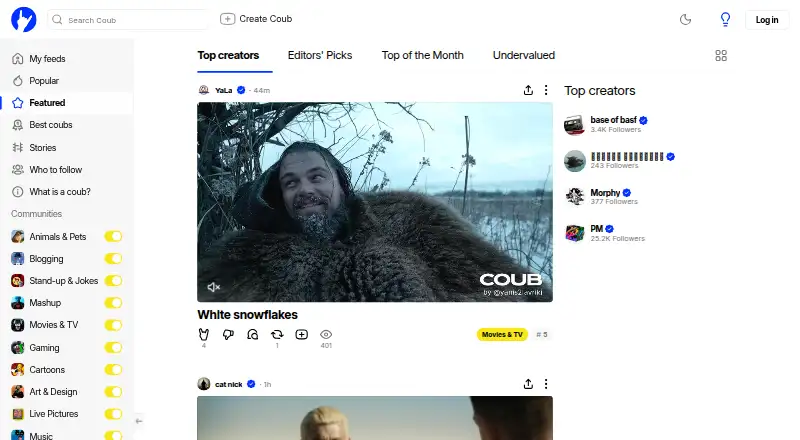The image size is (800, 440).
Task: Open Cartoons community link
Action: point(47,369)
